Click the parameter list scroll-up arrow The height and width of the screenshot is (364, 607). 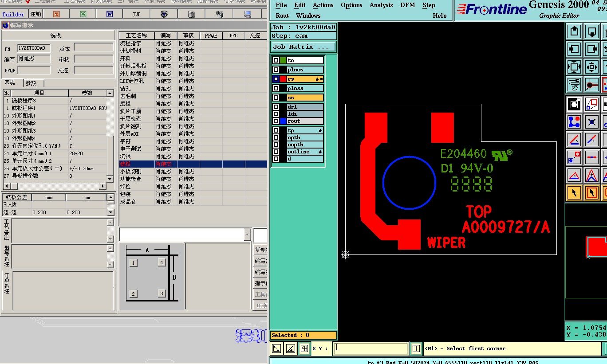pyautogui.click(x=110, y=93)
